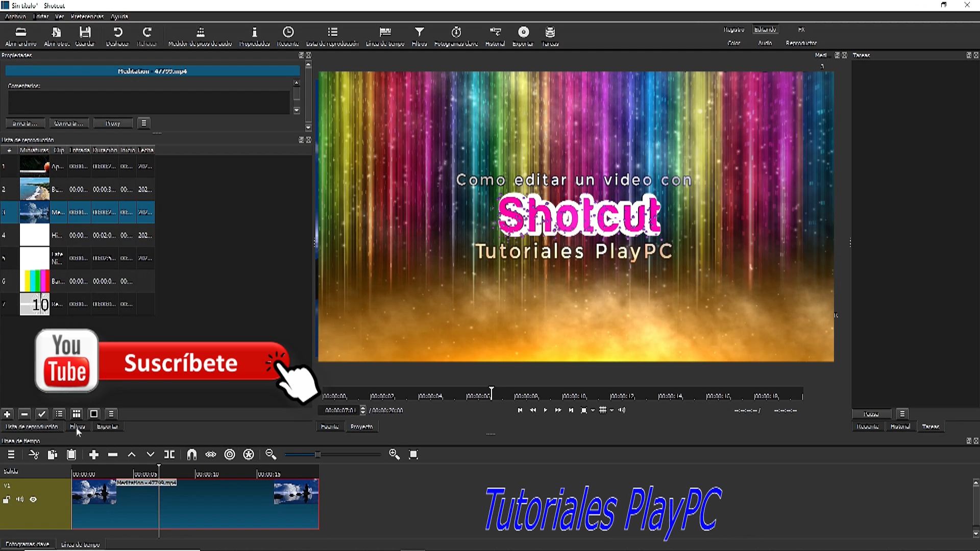980x551 pixels.
Task: Open the Medidor de picos de audio panel
Action: (200, 32)
